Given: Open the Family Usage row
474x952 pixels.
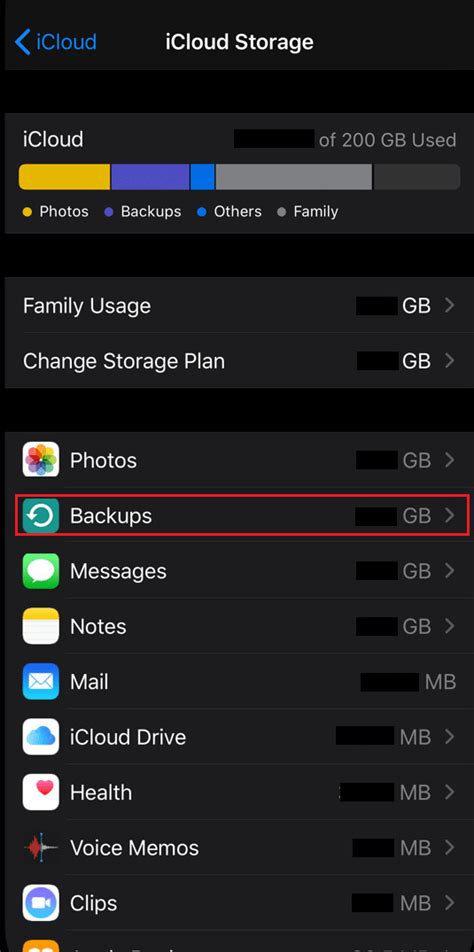Looking at the screenshot, I should (237, 305).
